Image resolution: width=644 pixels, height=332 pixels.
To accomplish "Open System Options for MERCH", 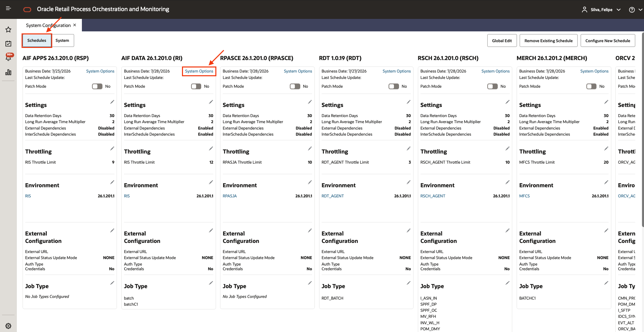I will (x=594, y=71).
